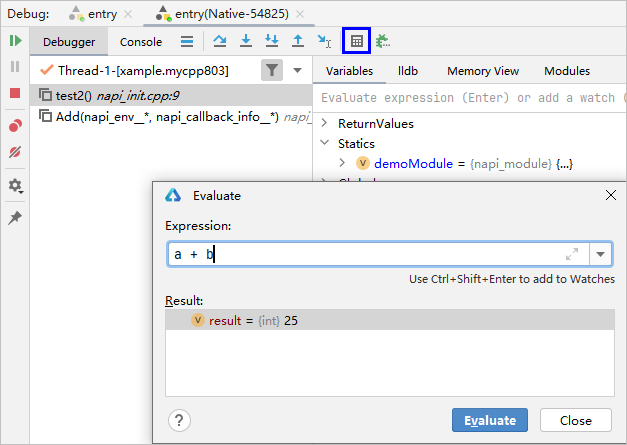627x445 pixels.
Task: Click the Close button in dialog
Action: click(575, 420)
